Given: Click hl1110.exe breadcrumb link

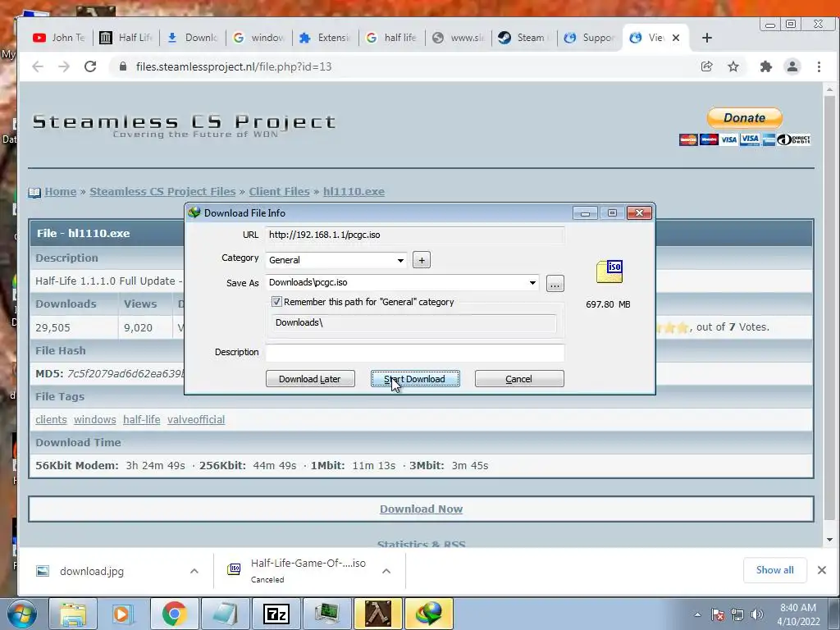Looking at the screenshot, I should 354,191.
